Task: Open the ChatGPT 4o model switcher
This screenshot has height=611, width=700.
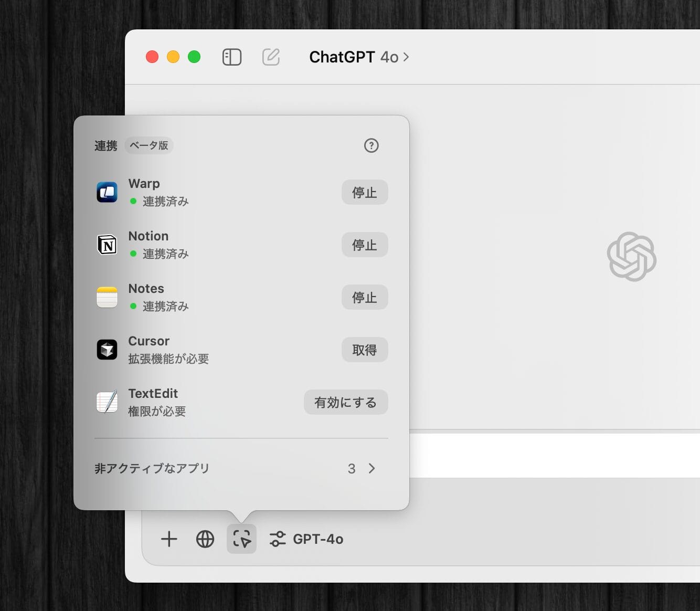Action: tap(359, 57)
